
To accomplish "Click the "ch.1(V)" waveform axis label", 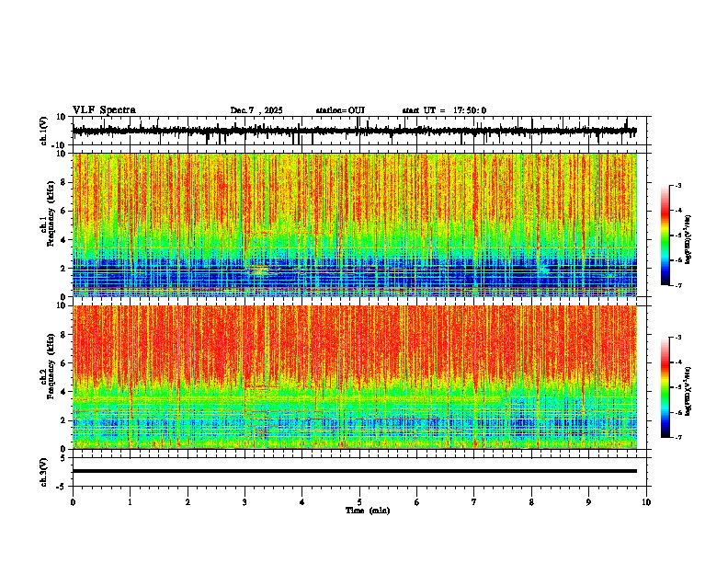I will (x=44, y=131).
